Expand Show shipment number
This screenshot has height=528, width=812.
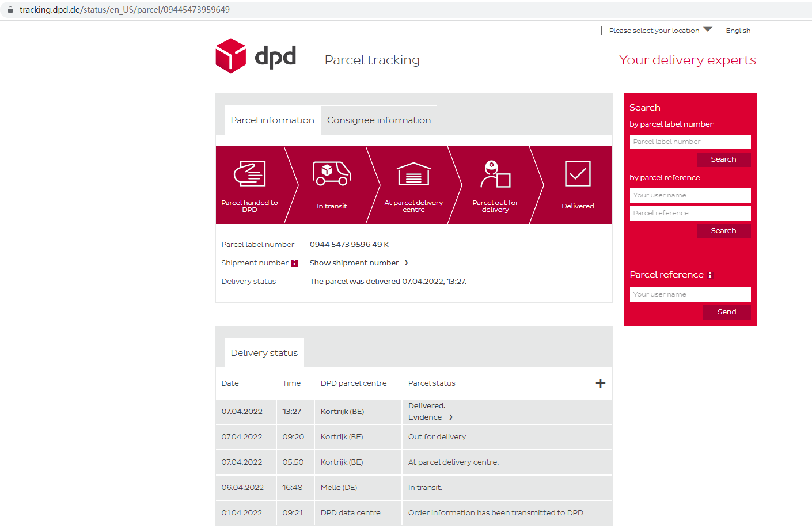pyautogui.click(x=358, y=263)
